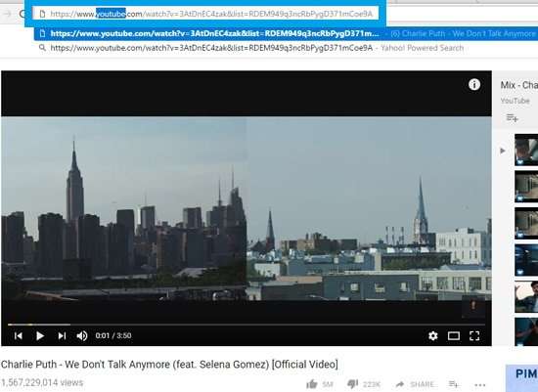
Task: Open the player settings gear
Action: click(433, 335)
